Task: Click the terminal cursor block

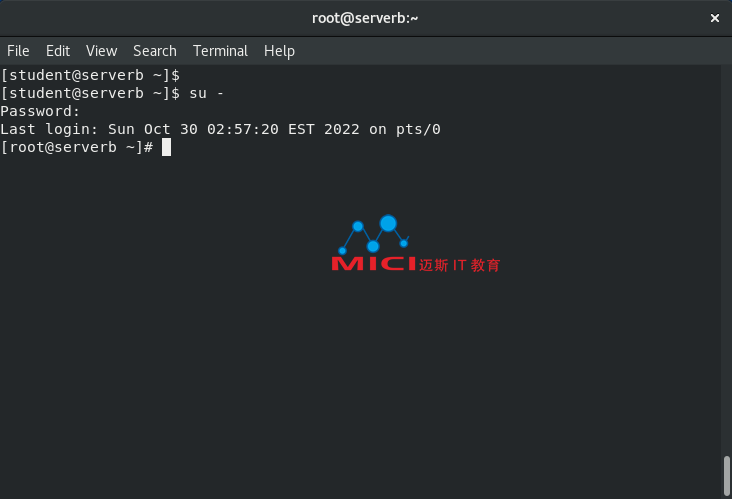Action: (x=166, y=147)
